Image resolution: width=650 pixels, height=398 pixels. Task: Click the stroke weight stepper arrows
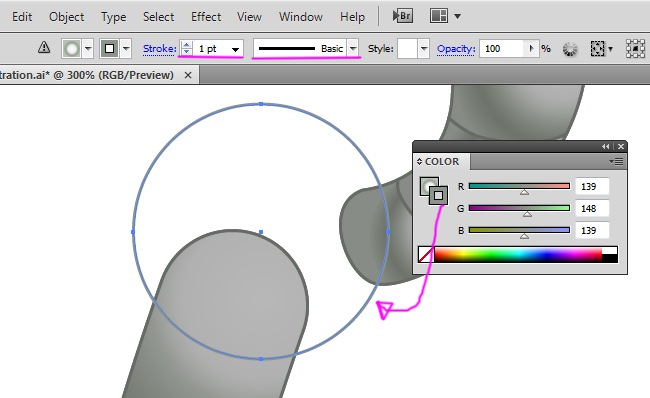(187, 49)
